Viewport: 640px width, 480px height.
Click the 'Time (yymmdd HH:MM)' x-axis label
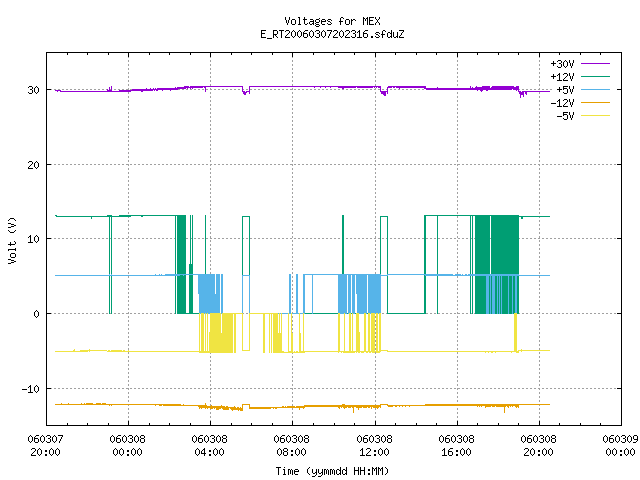332,471
